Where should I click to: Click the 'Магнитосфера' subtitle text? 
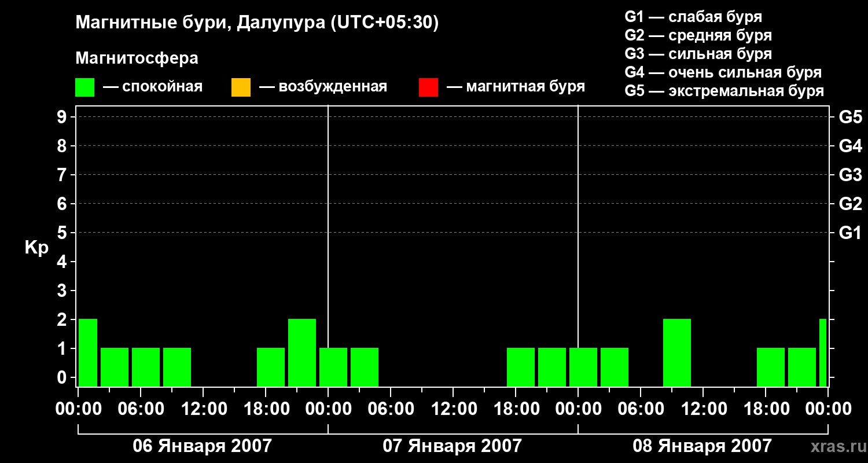click(x=137, y=58)
